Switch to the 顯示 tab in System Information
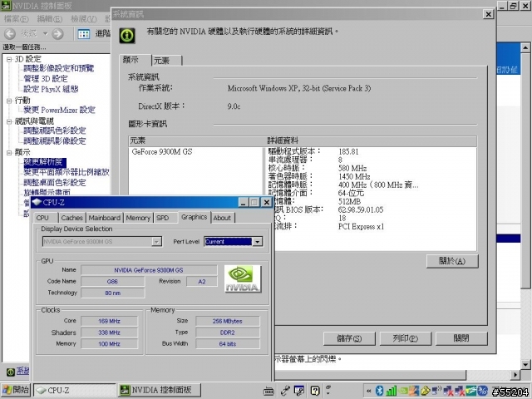Screen dimensions: 532x399 135,60
